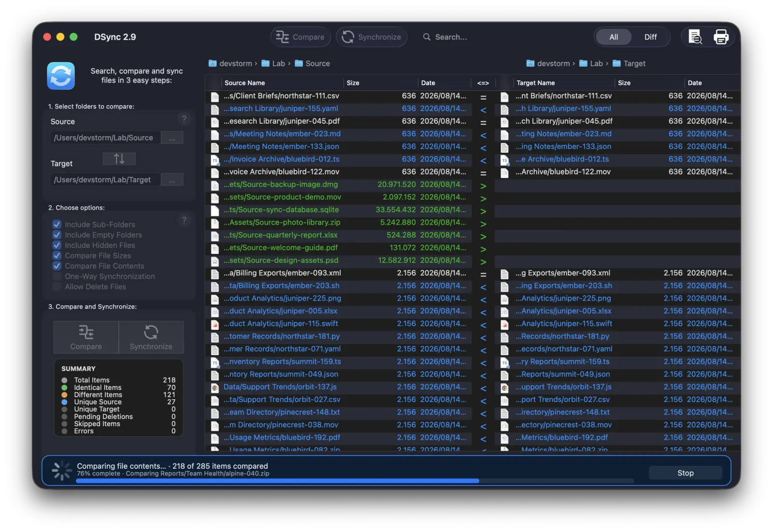Enable Allow Delete Files option
This screenshot has width=773, height=532.
(57, 287)
